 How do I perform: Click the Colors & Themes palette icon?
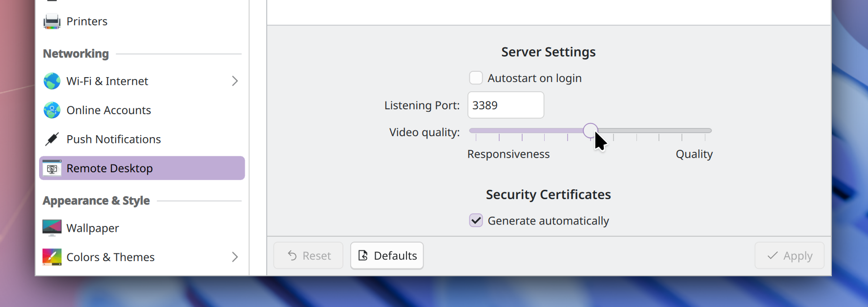click(52, 257)
